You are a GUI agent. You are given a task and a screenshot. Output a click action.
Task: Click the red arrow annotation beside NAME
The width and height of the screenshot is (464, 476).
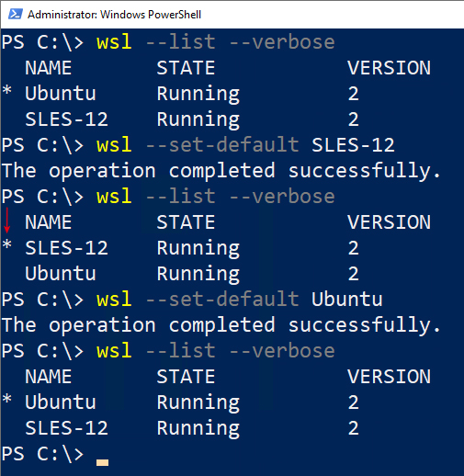click(7, 221)
